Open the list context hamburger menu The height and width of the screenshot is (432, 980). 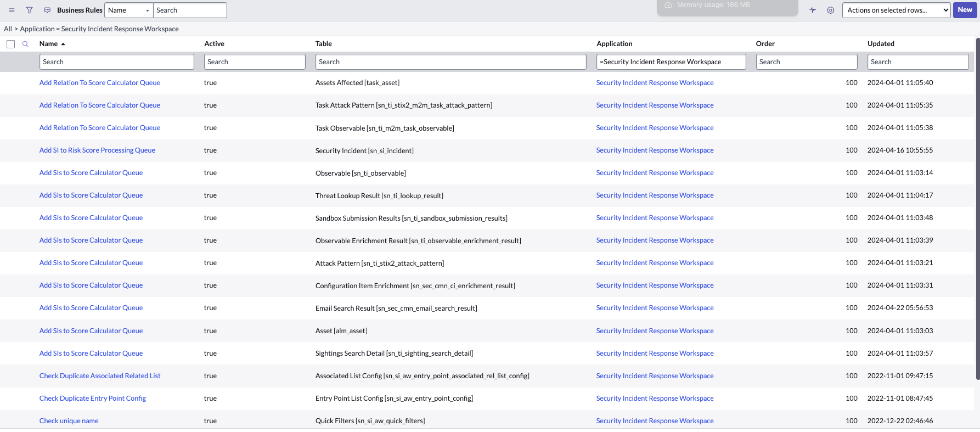click(x=12, y=10)
